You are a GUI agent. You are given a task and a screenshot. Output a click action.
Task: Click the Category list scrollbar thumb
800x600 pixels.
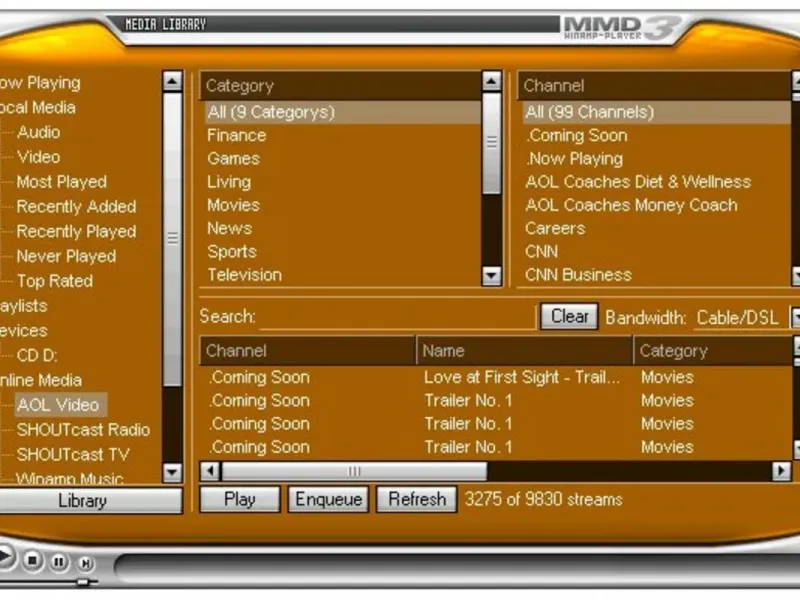(x=491, y=143)
